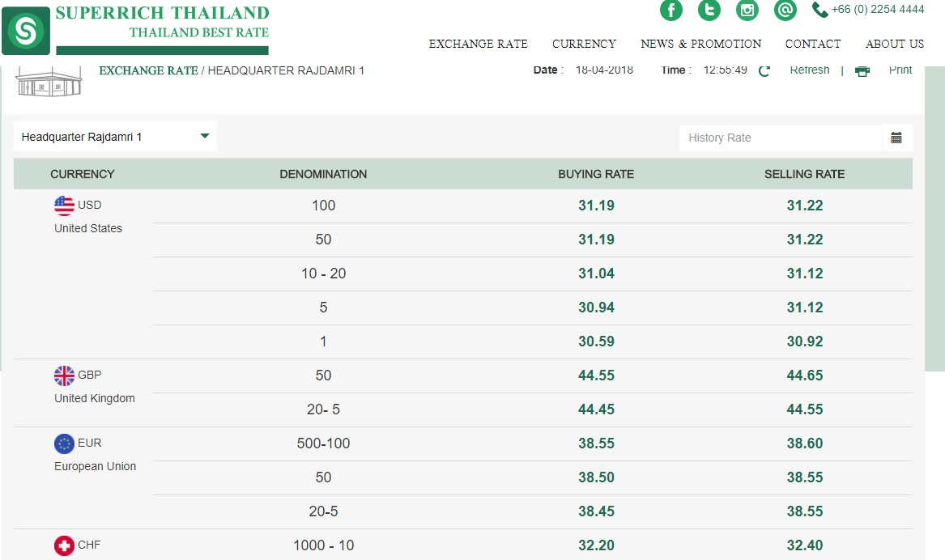Click the EXCHANGE RATE breadcrumb link
Image resolution: width=945 pixels, height=560 pixels.
coord(148,70)
